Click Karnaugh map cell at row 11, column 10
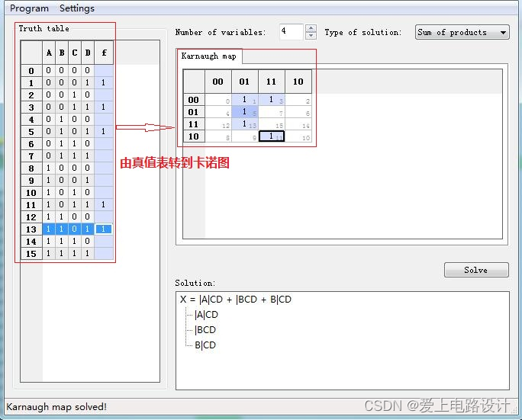Screen dimensions: 522x420 tap(298, 124)
